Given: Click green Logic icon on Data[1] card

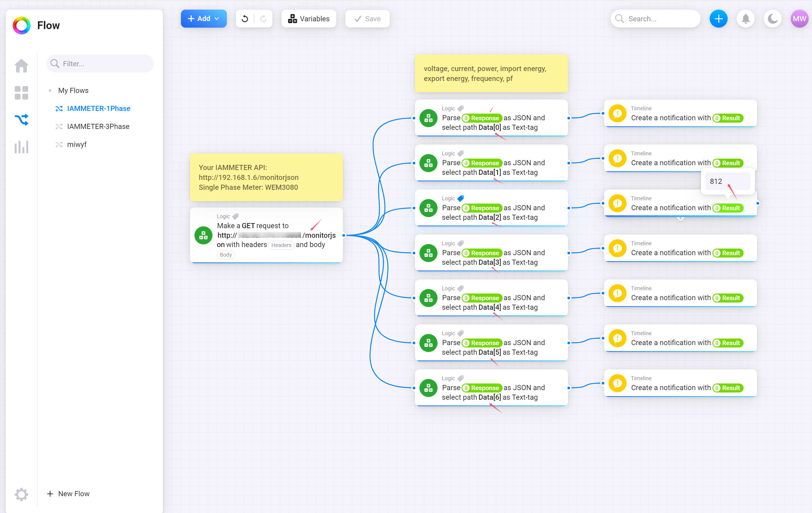Looking at the screenshot, I should [428, 163].
